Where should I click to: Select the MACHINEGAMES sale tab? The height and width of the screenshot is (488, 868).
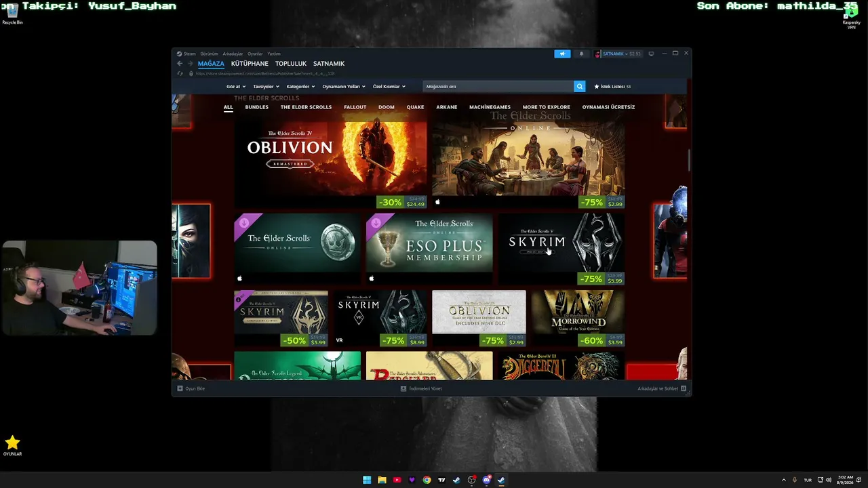490,107
